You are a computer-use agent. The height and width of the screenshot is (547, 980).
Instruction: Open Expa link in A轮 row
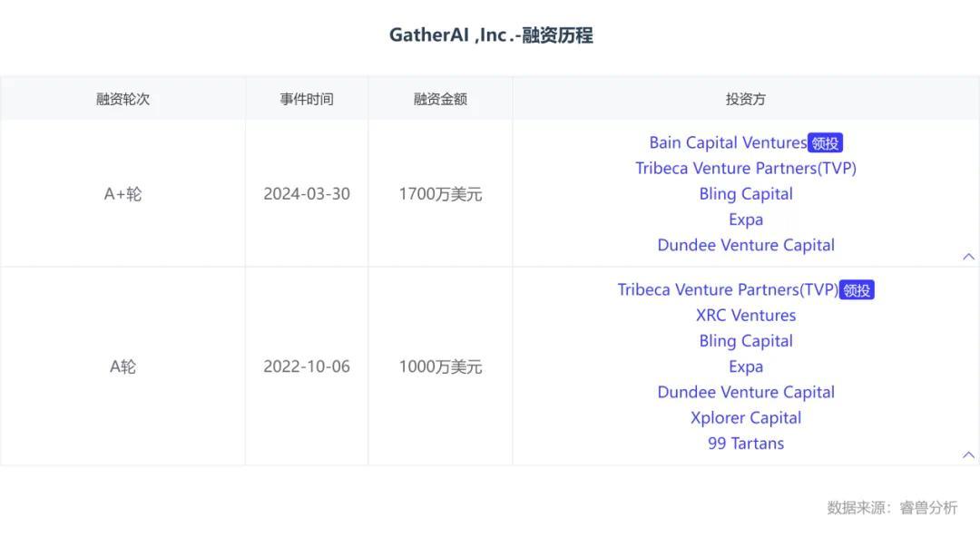coord(746,367)
